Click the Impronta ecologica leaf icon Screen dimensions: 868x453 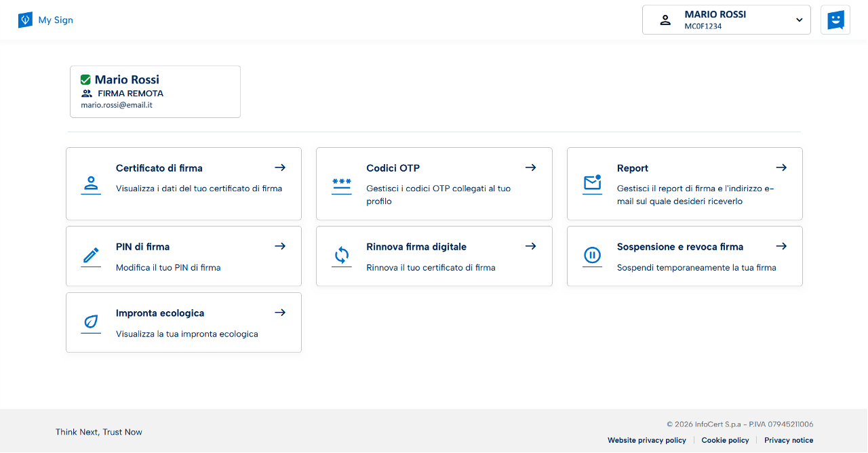point(91,322)
